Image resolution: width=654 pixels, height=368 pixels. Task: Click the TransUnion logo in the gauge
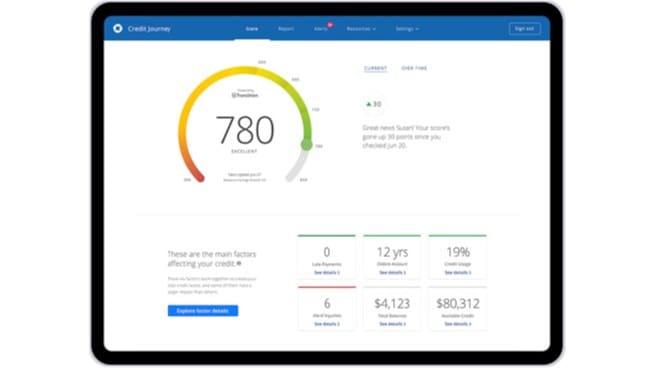[x=245, y=95]
